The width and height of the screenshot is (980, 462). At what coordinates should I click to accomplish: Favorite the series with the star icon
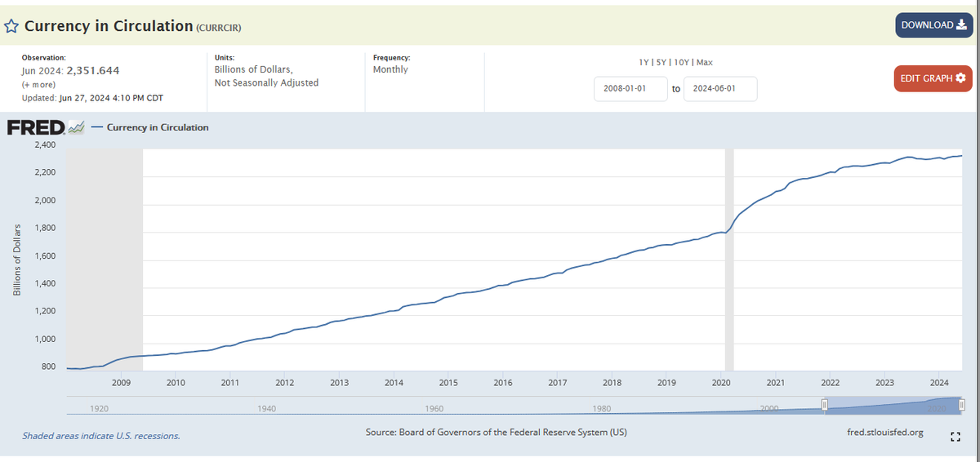(x=12, y=26)
